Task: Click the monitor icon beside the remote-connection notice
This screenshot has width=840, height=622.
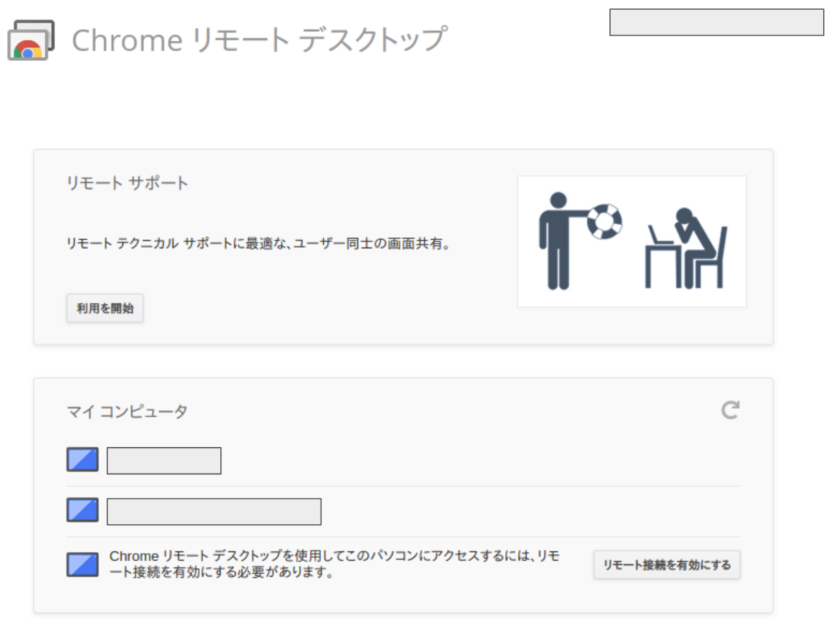Action: pos(82,564)
